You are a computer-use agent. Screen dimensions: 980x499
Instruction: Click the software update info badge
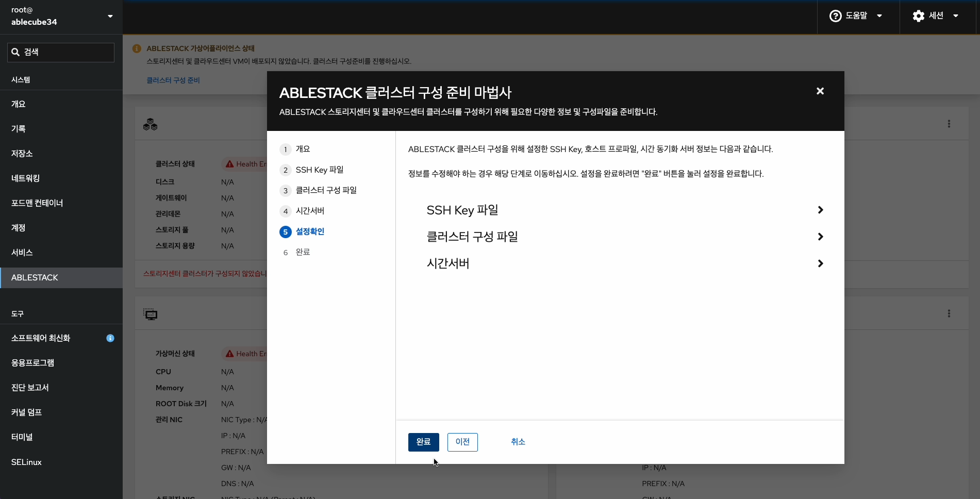tap(110, 338)
